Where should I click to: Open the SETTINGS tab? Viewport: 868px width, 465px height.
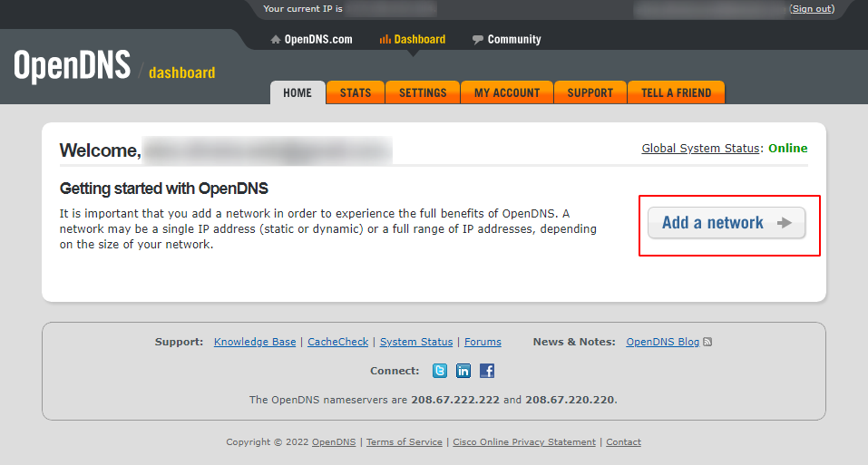coord(423,92)
